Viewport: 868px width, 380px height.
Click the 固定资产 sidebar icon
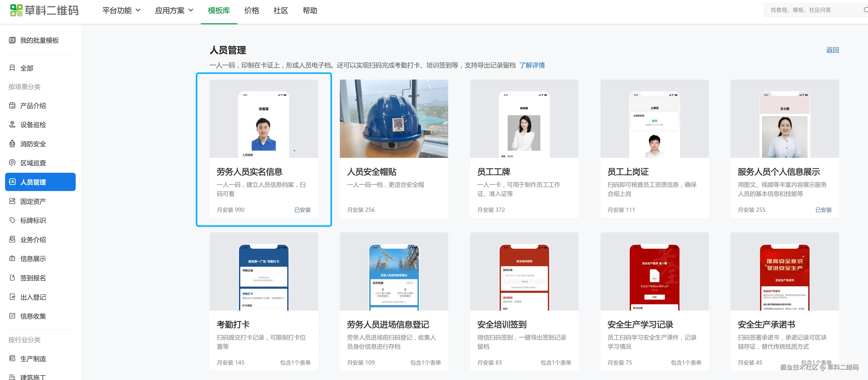[12, 201]
